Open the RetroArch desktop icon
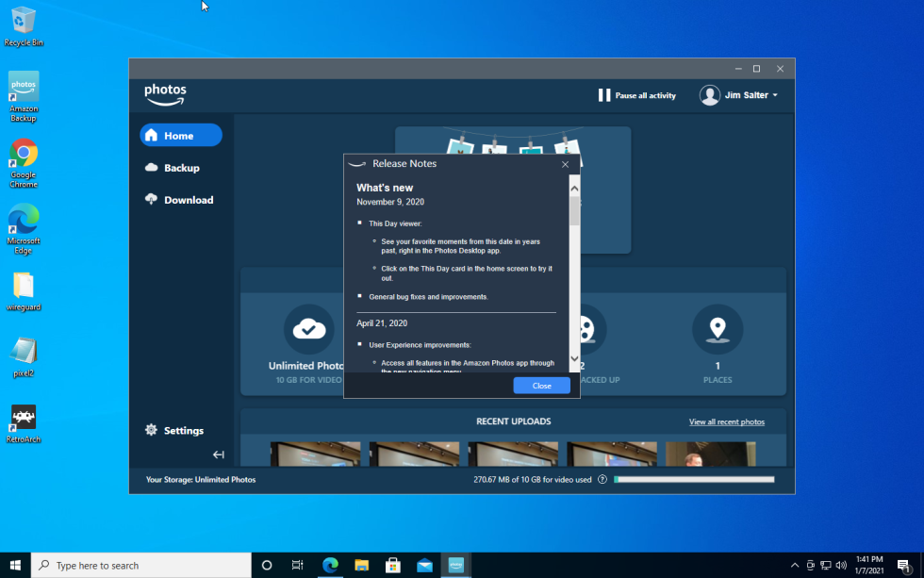The height and width of the screenshot is (578, 924). pos(24,423)
